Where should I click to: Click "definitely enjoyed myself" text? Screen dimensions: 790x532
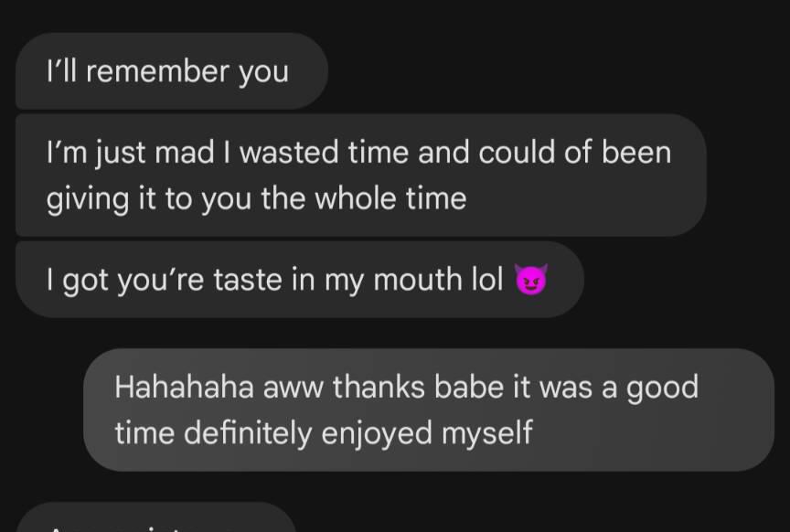point(358,431)
